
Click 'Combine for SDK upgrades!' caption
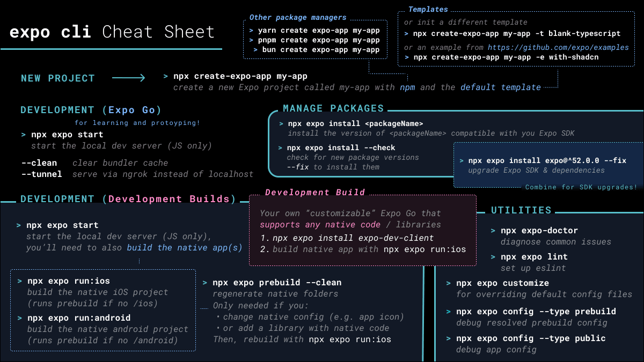click(581, 187)
